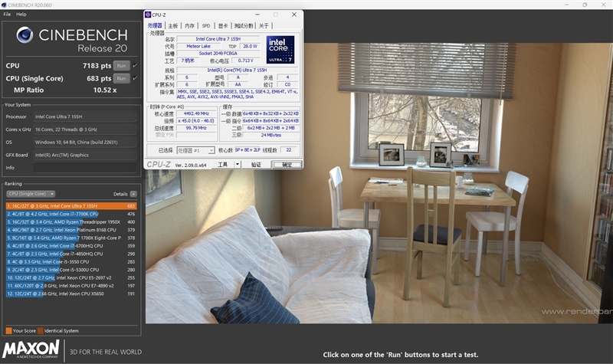The height and width of the screenshot is (364, 613).
Task: Switch to the 内存 tab in CPU-Z
Action: pos(189,26)
